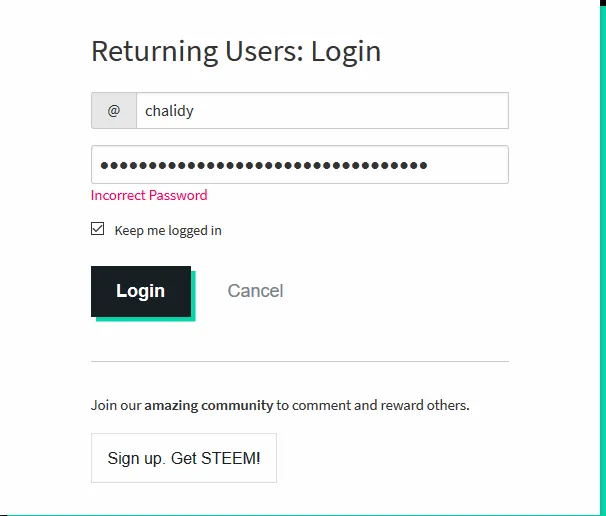
Task: Focus the username field containing chalidy
Action: [x=322, y=111]
